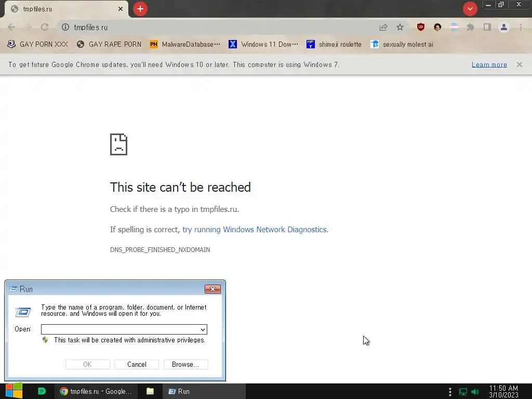
Task: Click try running Windows Network Diagnostics link
Action: (x=255, y=230)
